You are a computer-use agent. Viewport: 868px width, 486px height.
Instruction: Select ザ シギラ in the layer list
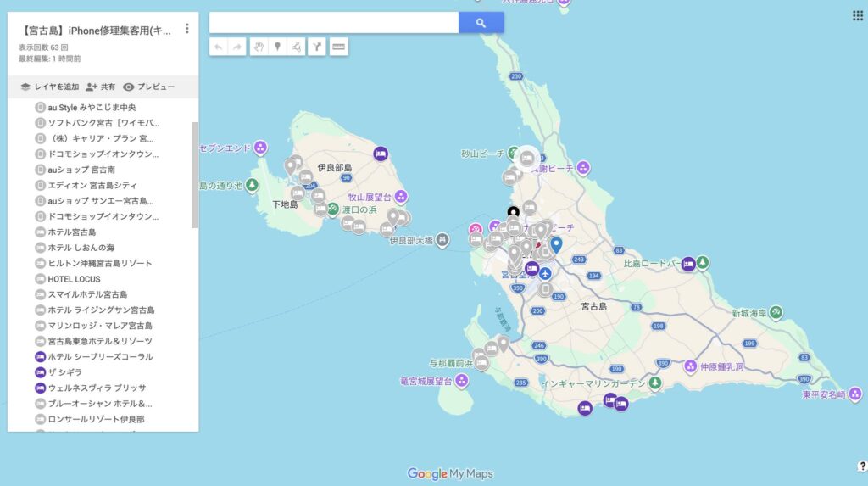(x=64, y=372)
